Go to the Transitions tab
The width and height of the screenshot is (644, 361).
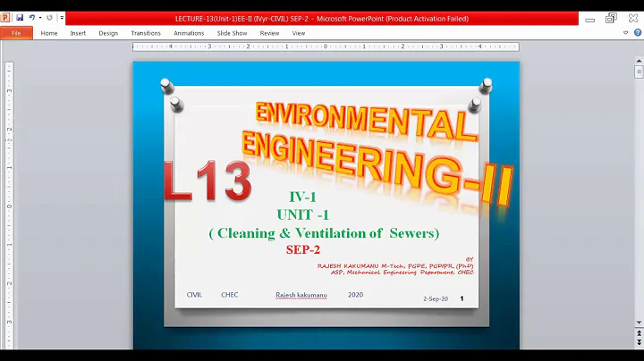(x=146, y=33)
